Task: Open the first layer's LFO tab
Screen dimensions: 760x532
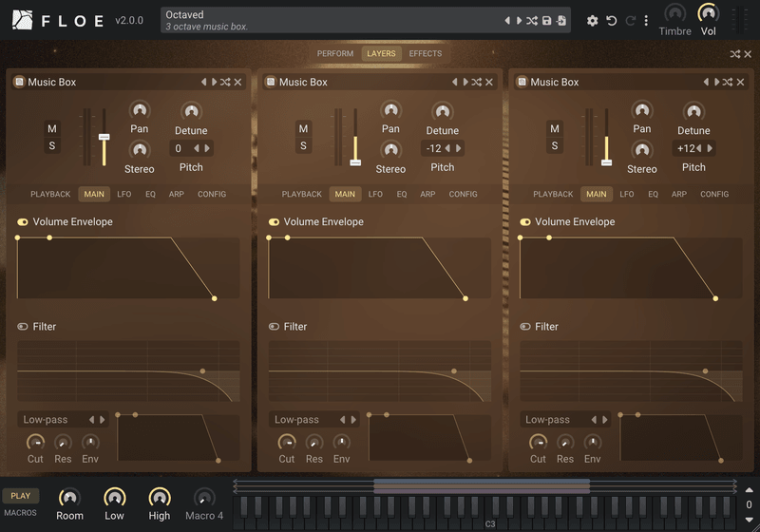Action: tap(124, 194)
